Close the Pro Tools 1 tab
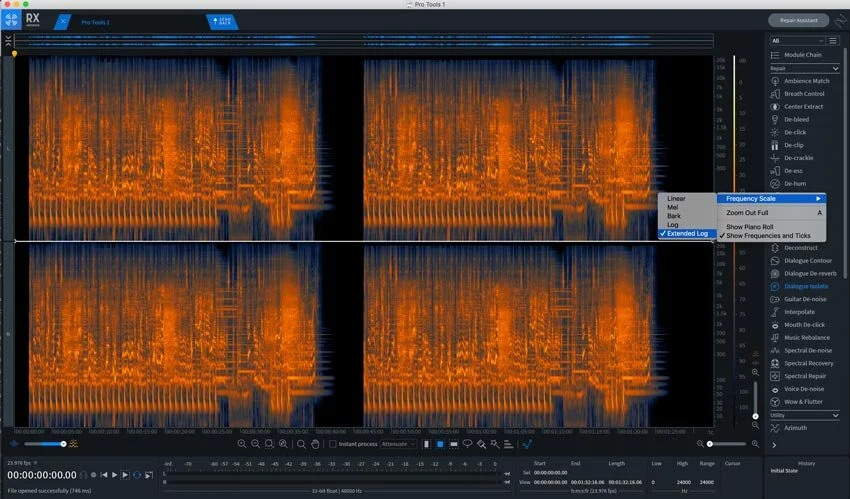 62,22
